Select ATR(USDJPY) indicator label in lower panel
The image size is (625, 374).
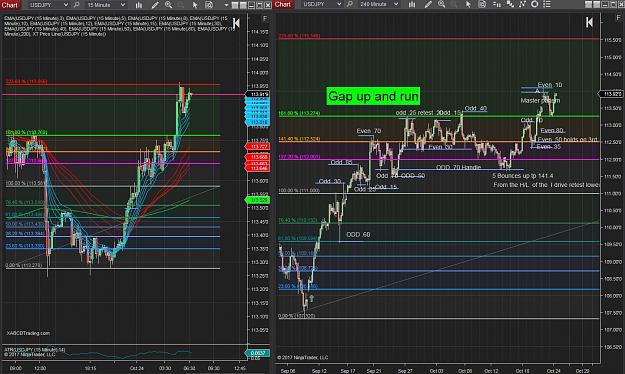pos(35,350)
